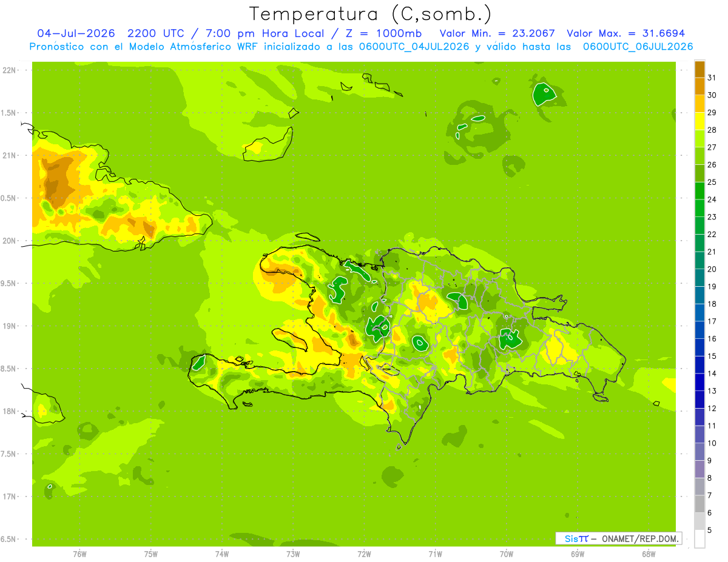The height and width of the screenshot is (562, 728).
Task: Click the '76W' longitude axis label
Action: (79, 554)
